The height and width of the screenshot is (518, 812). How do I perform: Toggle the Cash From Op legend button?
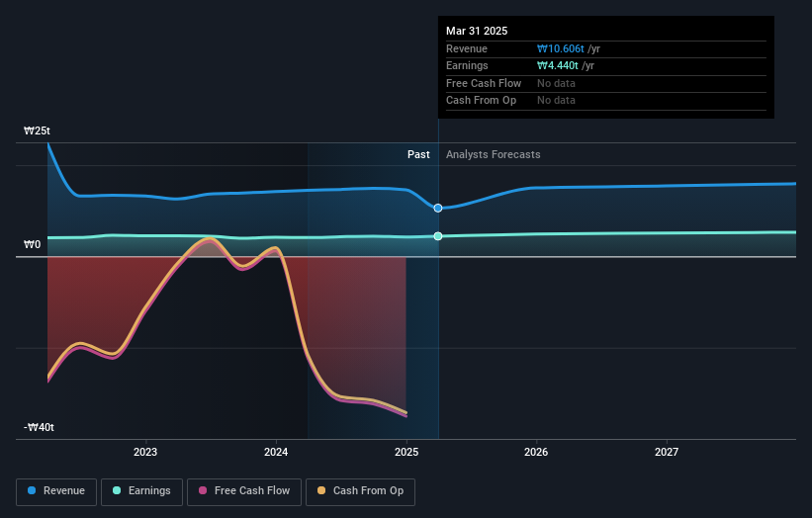(360, 491)
